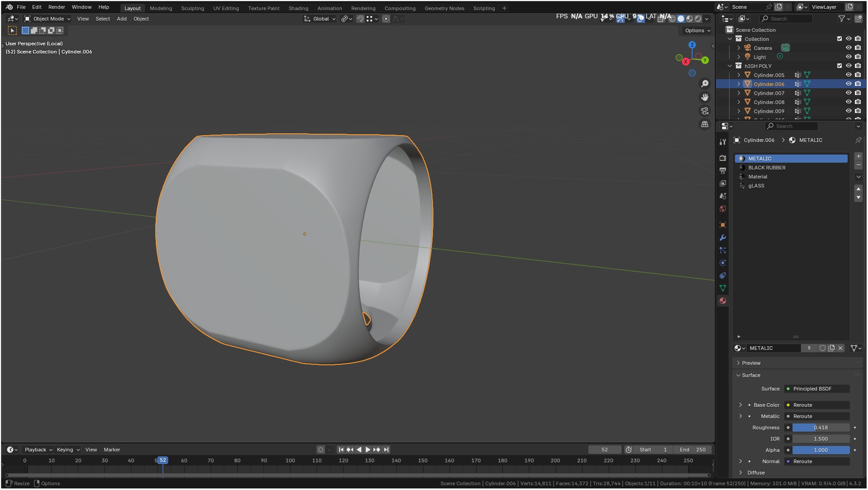Toggle camera view with the camera icon

[x=705, y=111]
